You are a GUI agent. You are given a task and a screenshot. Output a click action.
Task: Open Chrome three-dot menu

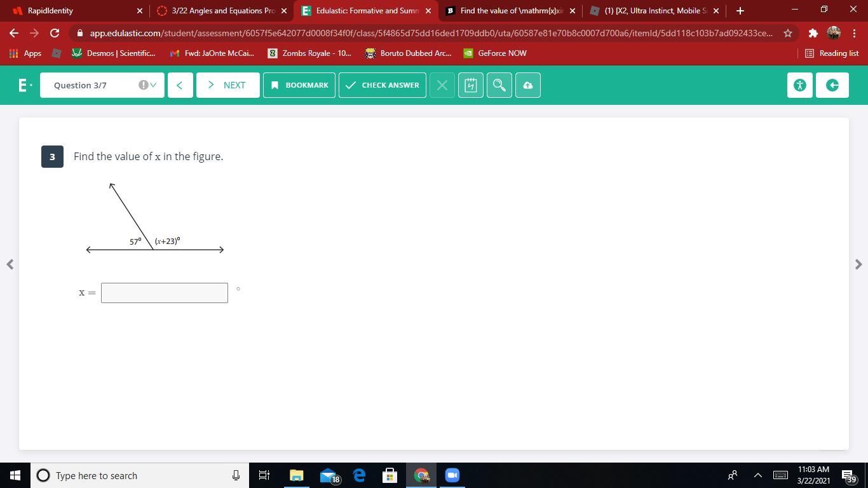[854, 33]
